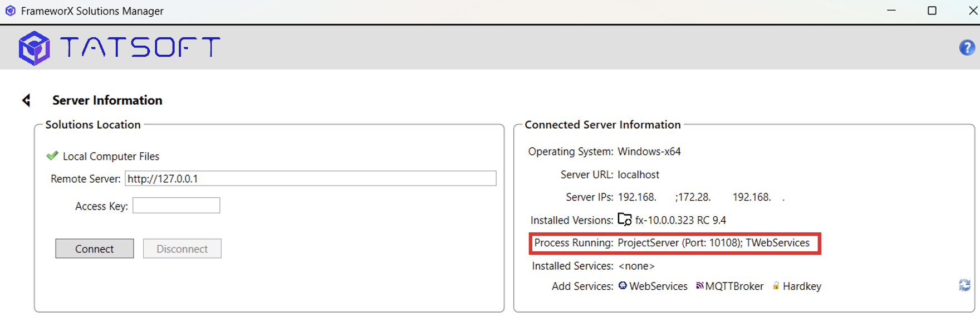Click the Process Running ProjectServer entry
980x321 pixels.
click(x=679, y=243)
